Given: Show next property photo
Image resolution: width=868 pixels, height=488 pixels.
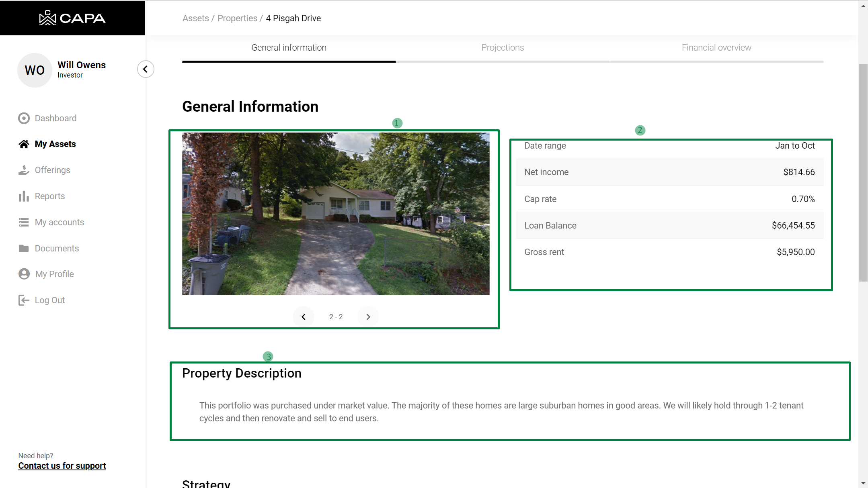Looking at the screenshot, I should click(x=368, y=317).
